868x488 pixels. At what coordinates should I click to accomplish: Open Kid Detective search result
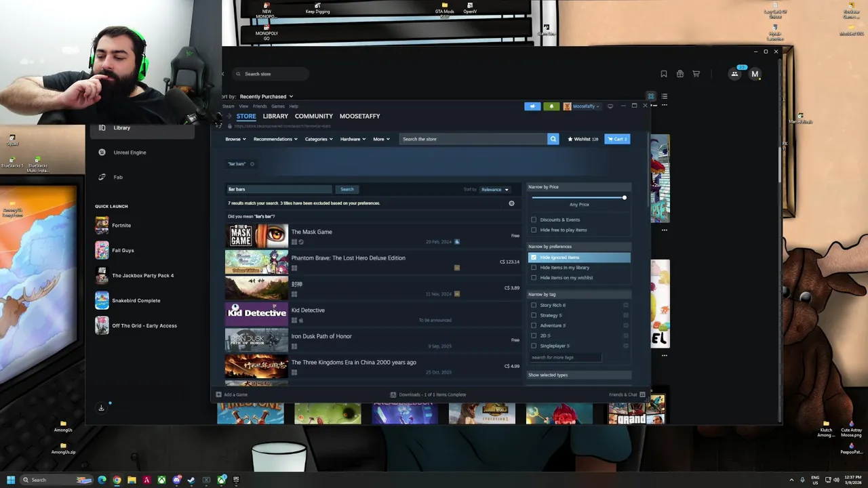pyautogui.click(x=373, y=314)
